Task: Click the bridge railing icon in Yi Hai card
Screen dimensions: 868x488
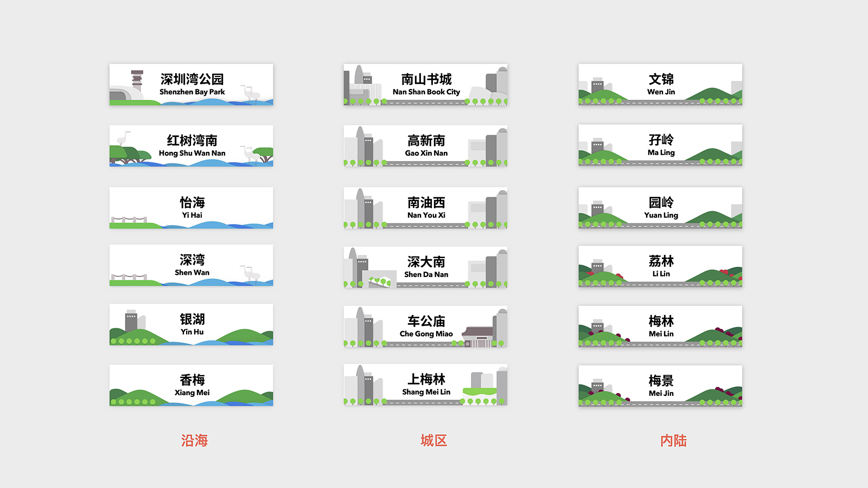Action: tap(129, 220)
